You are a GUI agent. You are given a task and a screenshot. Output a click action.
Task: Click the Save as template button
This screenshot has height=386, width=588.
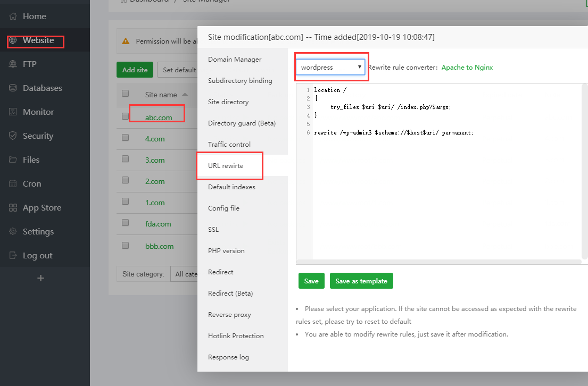click(361, 281)
